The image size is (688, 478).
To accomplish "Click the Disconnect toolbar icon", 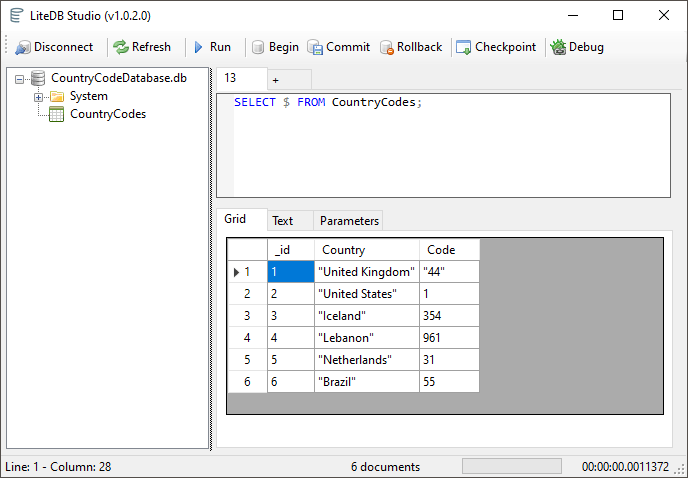I will (x=23, y=47).
